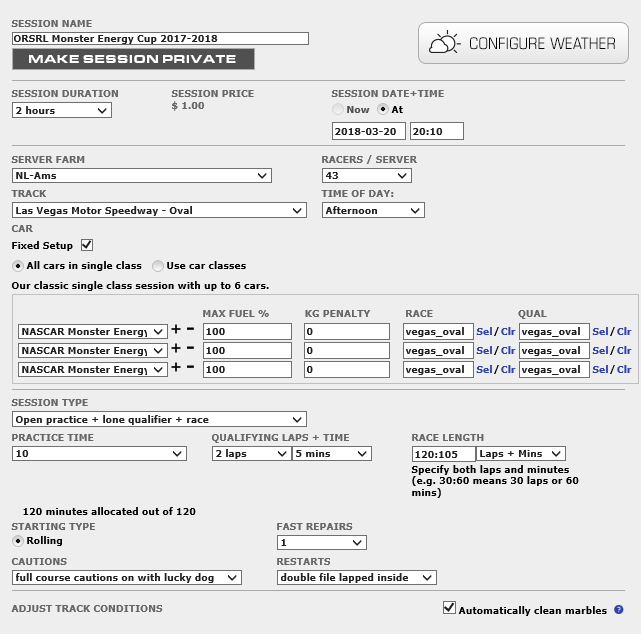This screenshot has width=641, height=634.
Task: Click the plus icon in first car row
Action: tap(175, 331)
